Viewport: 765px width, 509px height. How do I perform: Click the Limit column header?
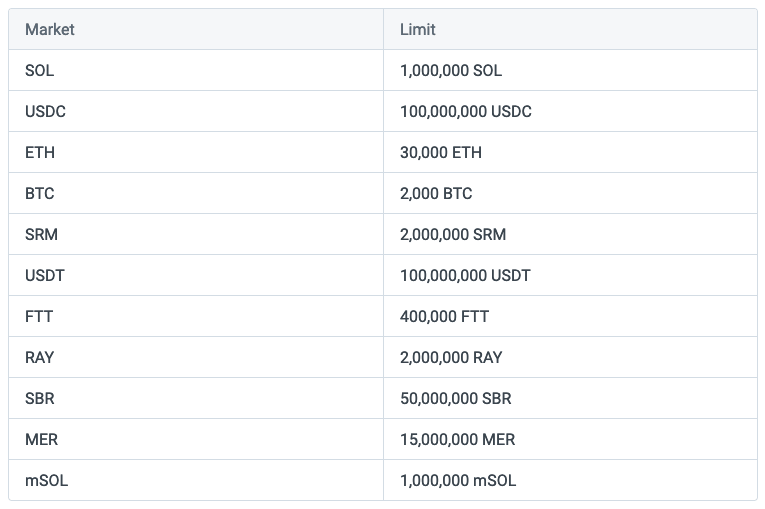coord(570,29)
